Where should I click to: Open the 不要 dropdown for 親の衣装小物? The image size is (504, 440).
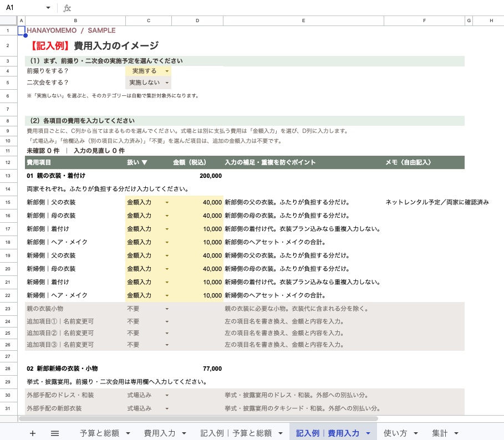pyautogui.click(x=167, y=309)
